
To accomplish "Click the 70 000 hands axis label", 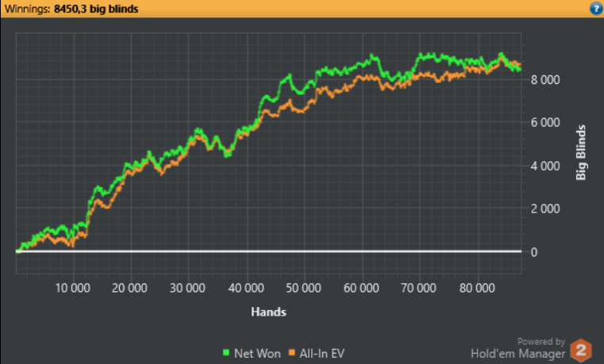I will pos(419,288).
